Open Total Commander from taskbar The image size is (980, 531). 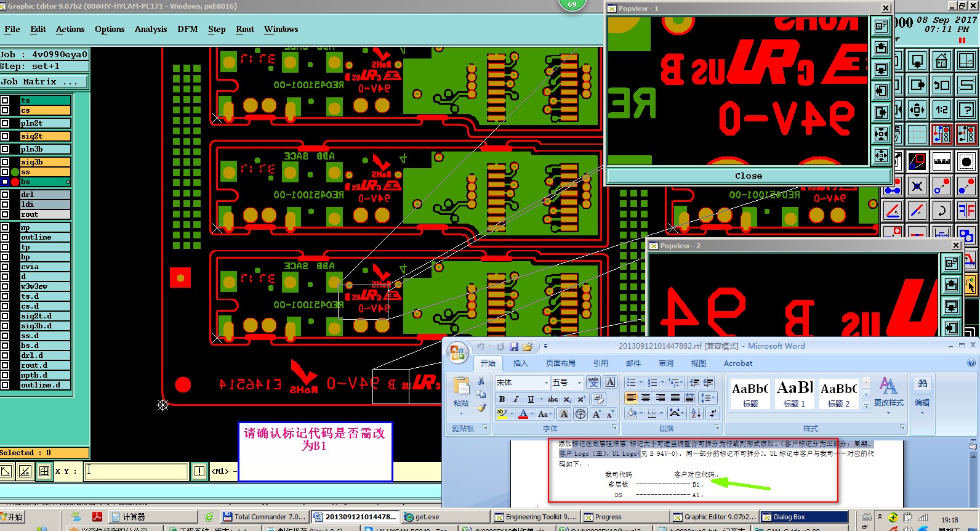point(264,517)
